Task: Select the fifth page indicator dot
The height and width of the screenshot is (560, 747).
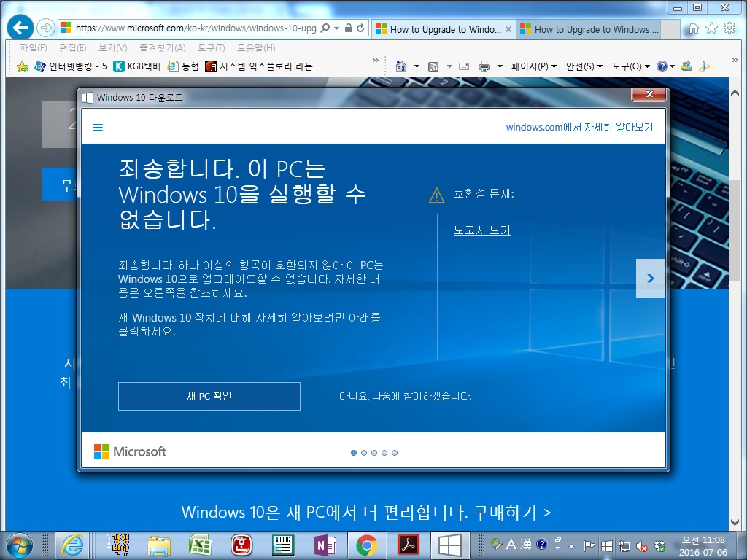Action: [395, 453]
